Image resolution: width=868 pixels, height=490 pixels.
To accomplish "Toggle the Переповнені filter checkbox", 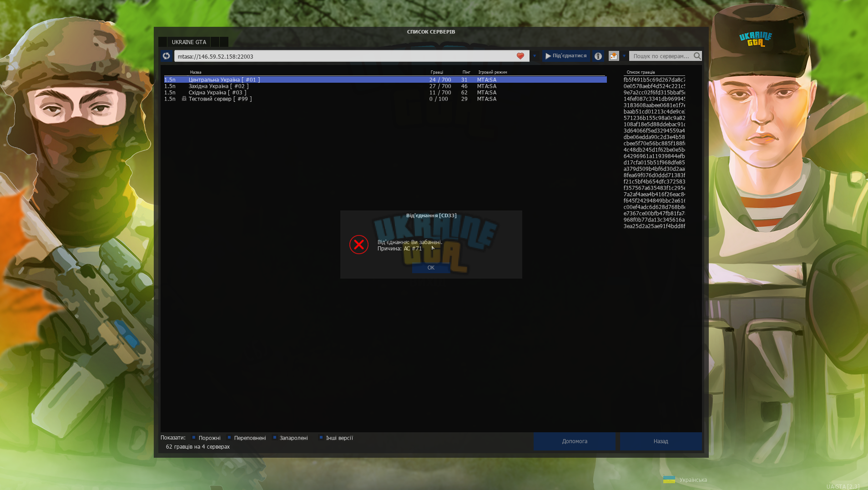I will (x=229, y=438).
